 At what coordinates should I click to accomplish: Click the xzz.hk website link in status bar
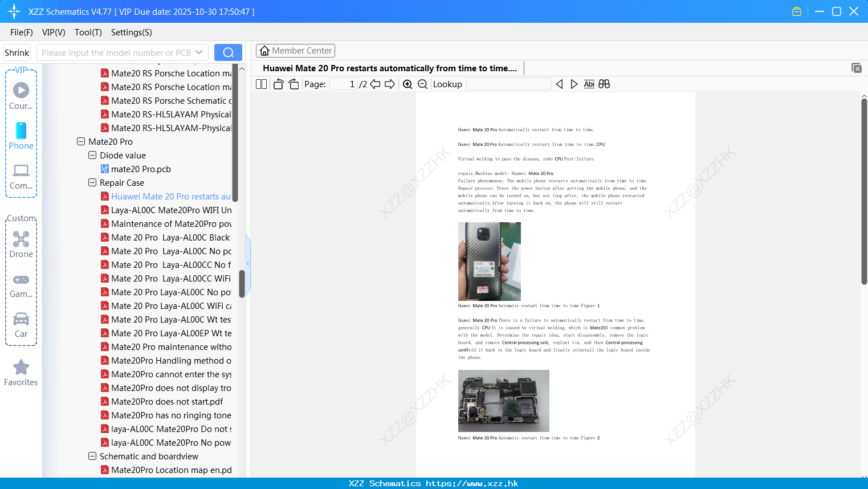coord(472,483)
